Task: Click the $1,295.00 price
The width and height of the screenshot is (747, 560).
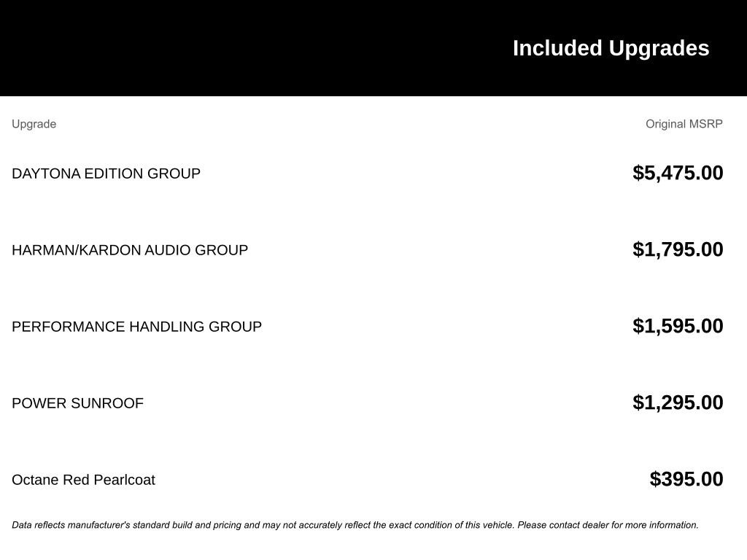Action: (678, 402)
